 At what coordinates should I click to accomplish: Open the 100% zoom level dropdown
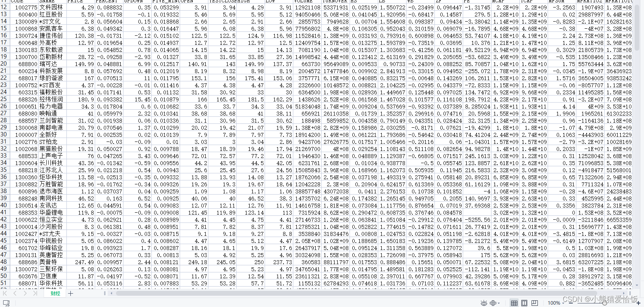pos(556,303)
